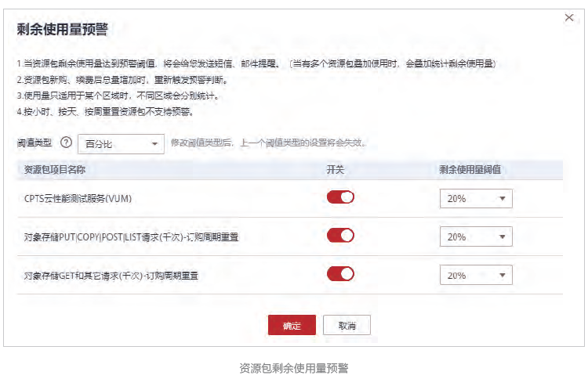This screenshot has width=588, height=379.
Task: Open the threshold dropdown for 对象存储PUT row
Action: tap(476, 236)
